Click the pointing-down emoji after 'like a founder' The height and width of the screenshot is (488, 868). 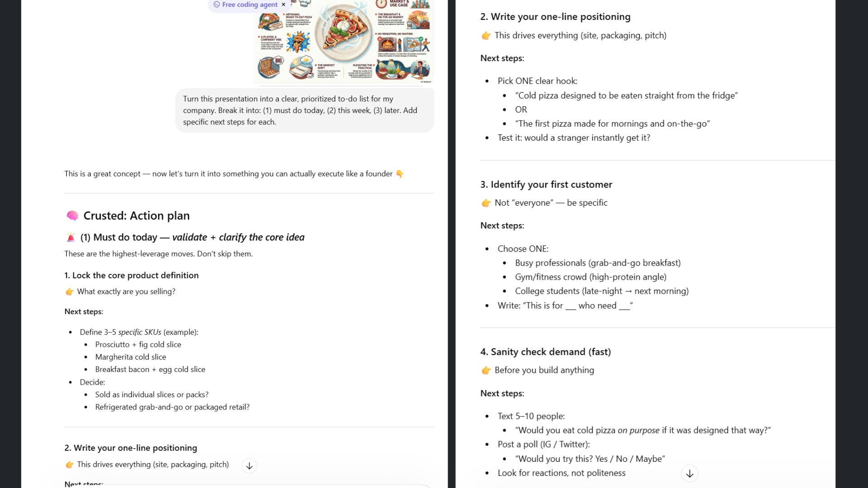(x=400, y=174)
